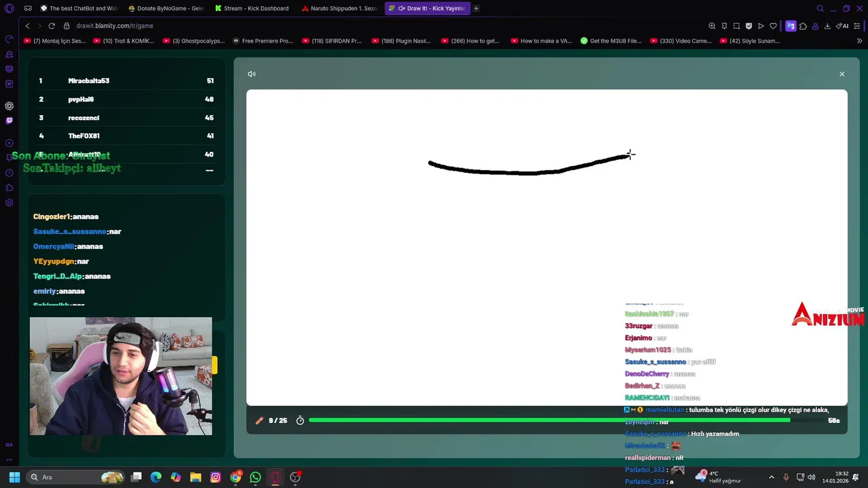
Task: Open the browser AI button
Action: [842, 26]
